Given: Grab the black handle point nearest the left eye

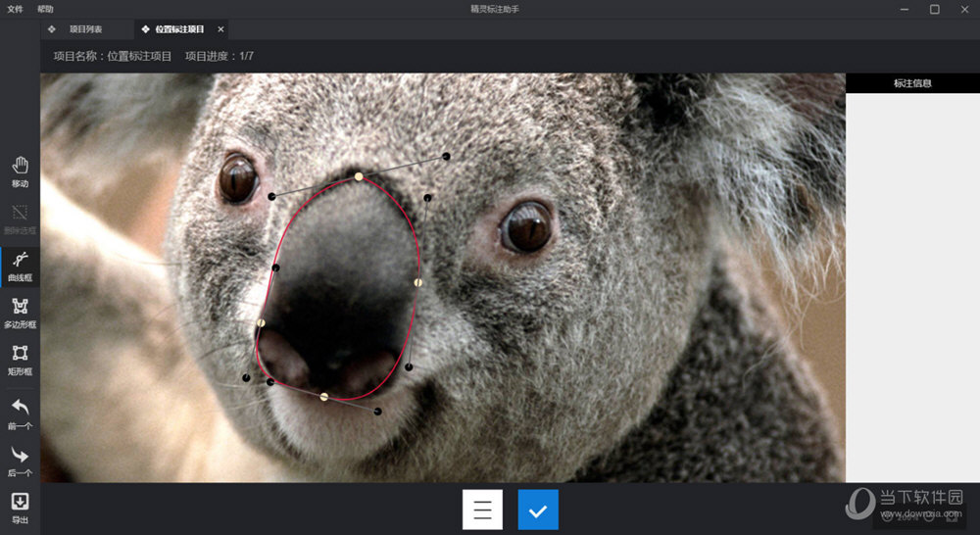Looking at the screenshot, I should pyautogui.click(x=271, y=197).
